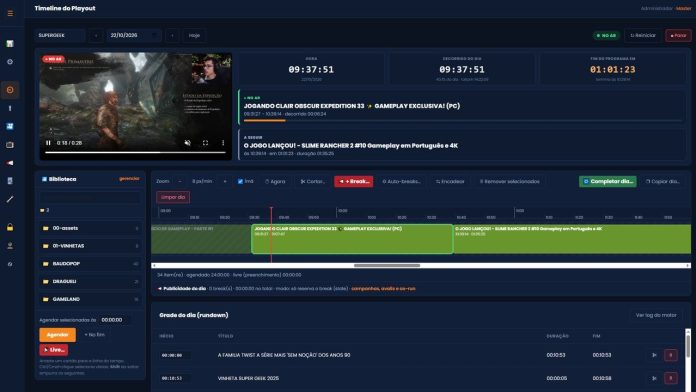The image size is (696, 392).
Task: Open the preview video three-dot options
Action: 223,143
